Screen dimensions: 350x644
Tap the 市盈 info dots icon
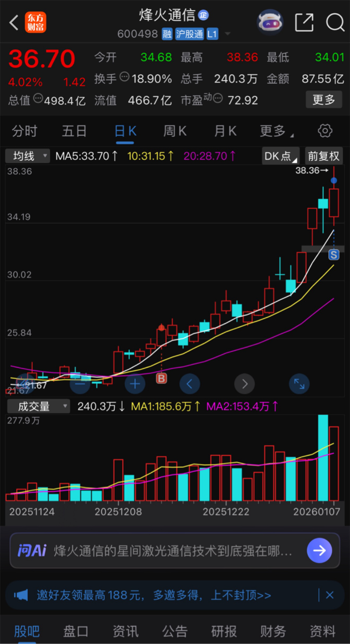219,98
